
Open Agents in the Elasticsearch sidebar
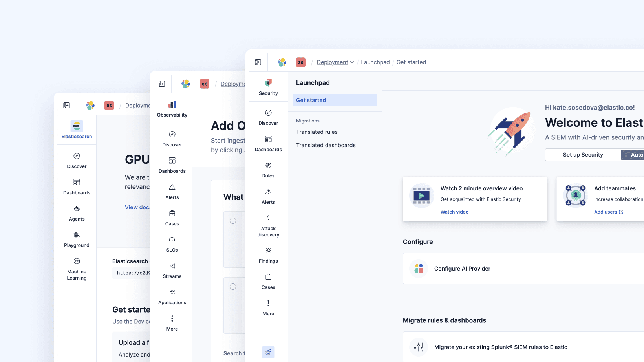click(77, 213)
